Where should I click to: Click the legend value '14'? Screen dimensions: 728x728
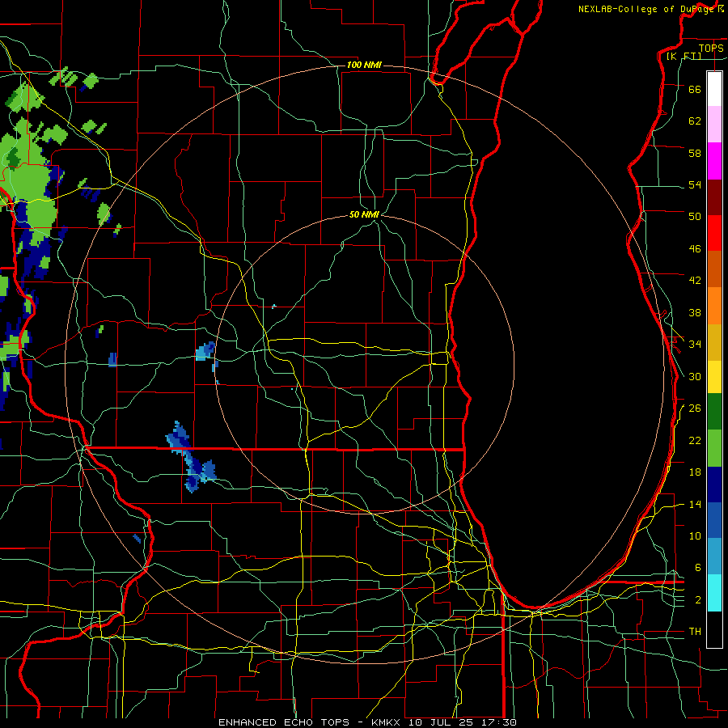click(695, 504)
